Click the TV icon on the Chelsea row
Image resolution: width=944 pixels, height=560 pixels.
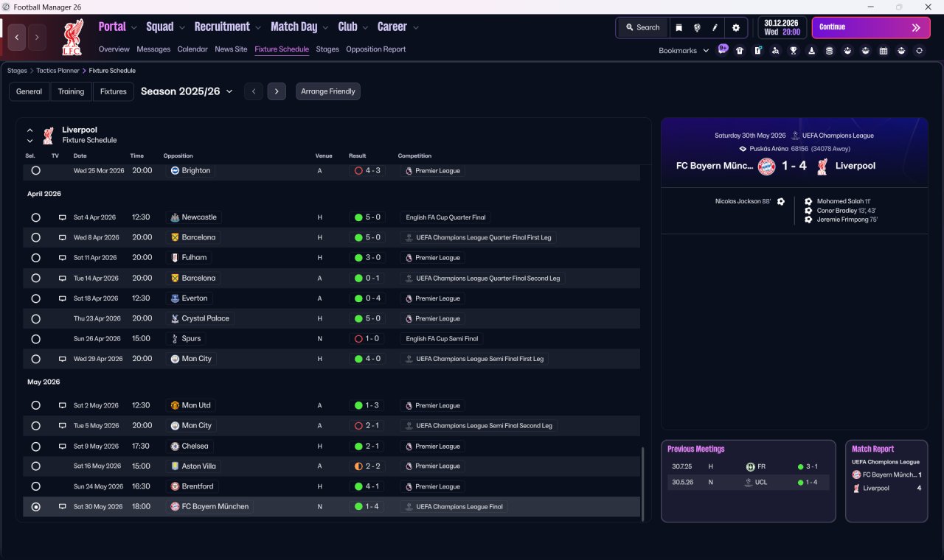pos(63,447)
